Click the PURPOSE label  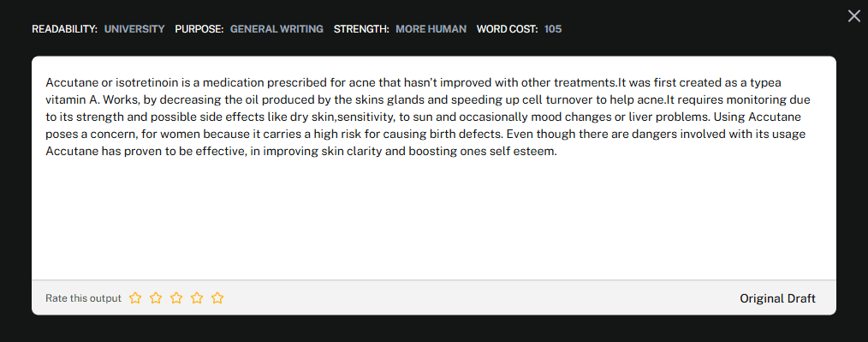pos(199,29)
